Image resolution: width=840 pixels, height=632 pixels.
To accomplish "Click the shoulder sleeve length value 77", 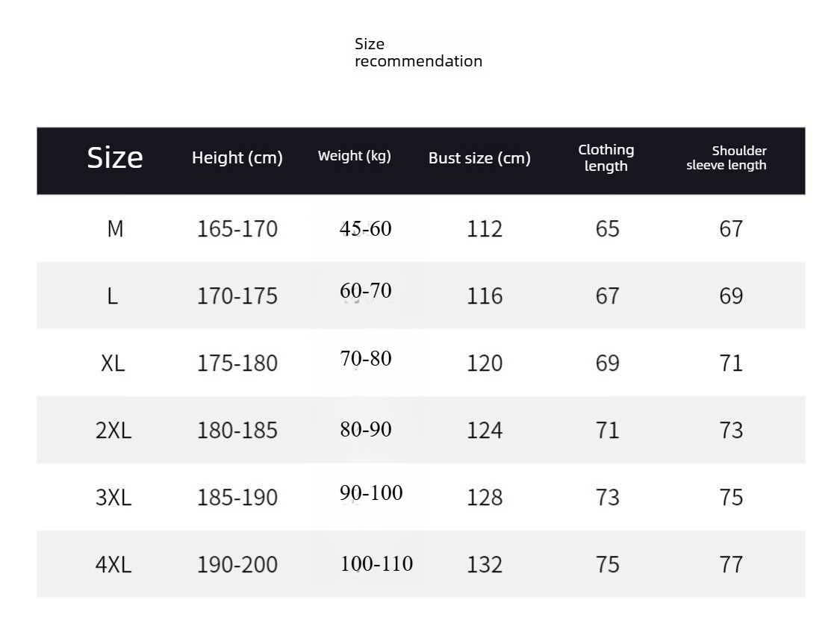I will point(731,565).
